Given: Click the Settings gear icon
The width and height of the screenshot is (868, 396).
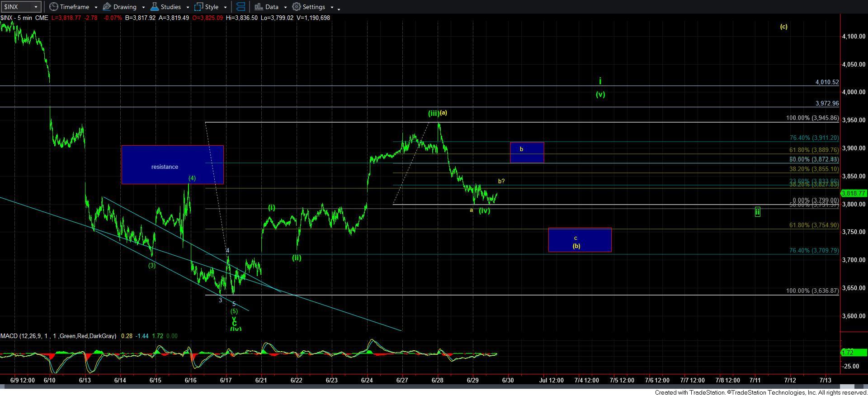Looking at the screenshot, I should pyautogui.click(x=297, y=7).
